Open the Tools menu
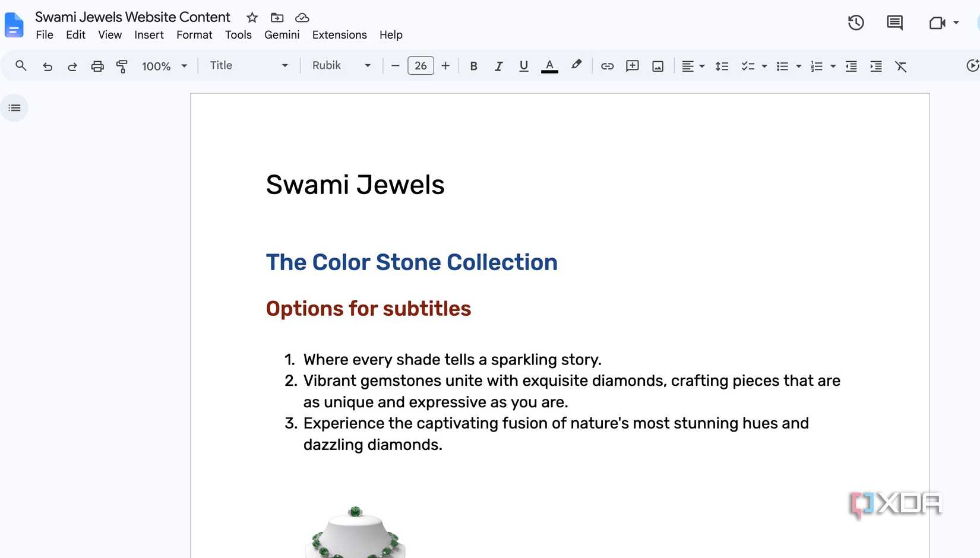The image size is (980, 558). [x=238, y=35]
